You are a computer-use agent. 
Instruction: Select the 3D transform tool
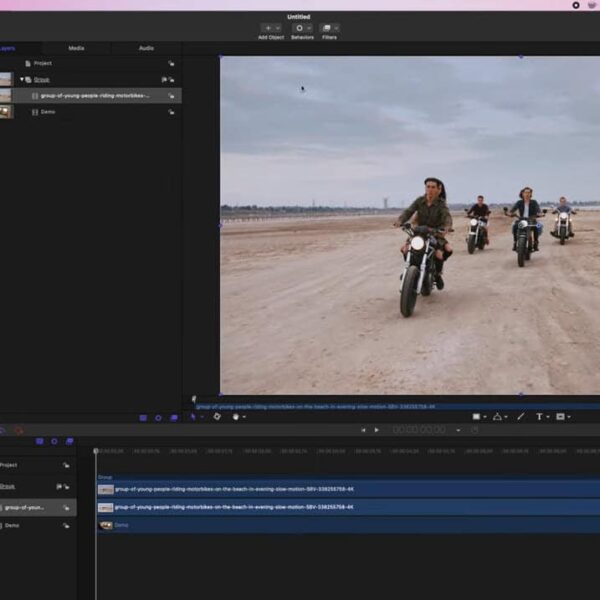pyautogui.click(x=217, y=416)
